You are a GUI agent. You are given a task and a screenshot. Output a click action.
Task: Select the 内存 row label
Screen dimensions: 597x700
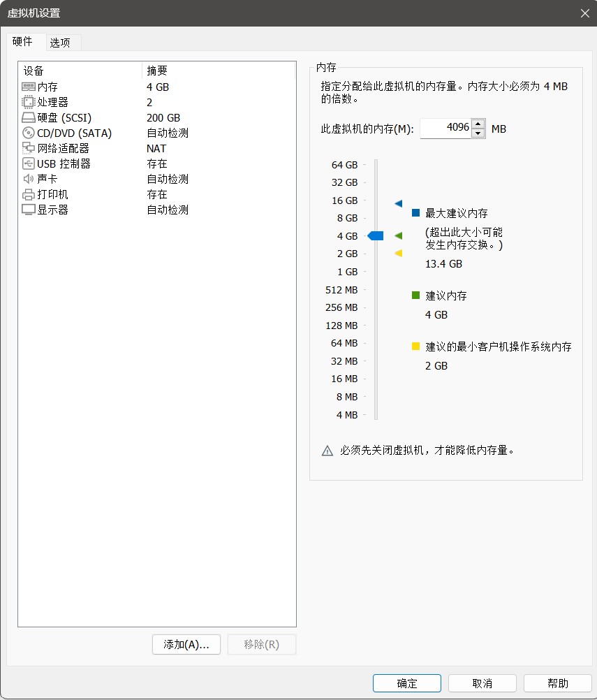(47, 87)
